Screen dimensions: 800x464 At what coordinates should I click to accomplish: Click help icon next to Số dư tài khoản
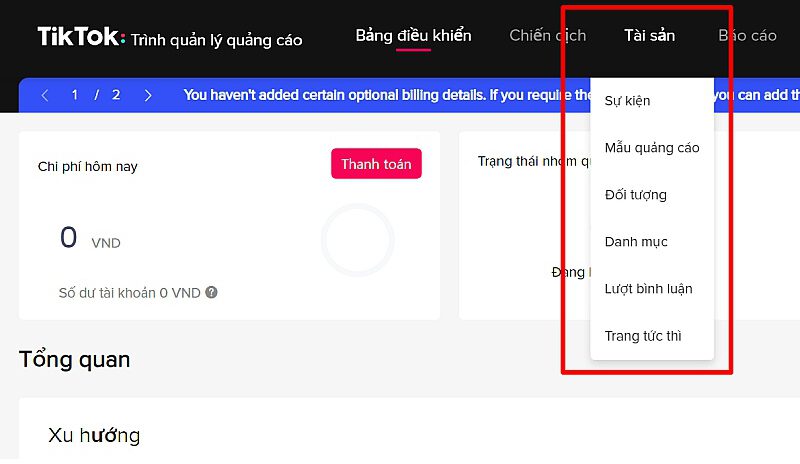click(x=211, y=292)
